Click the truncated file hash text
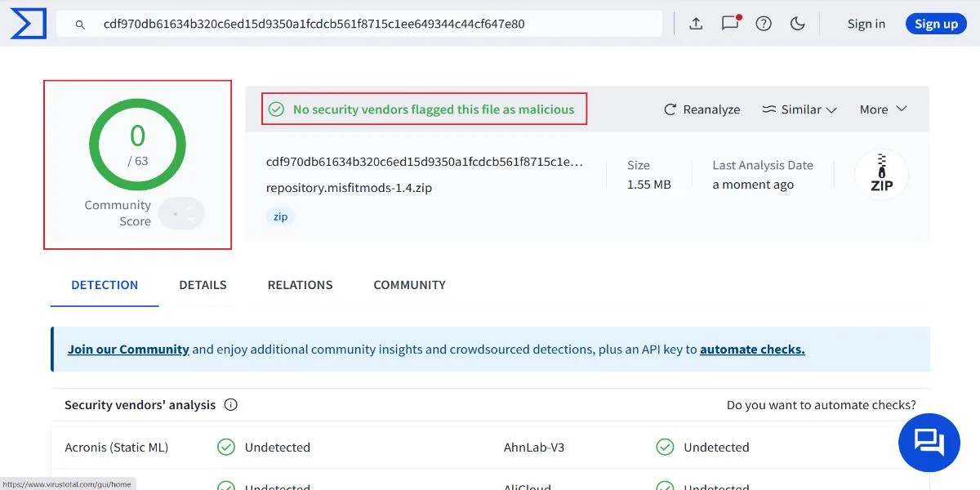The height and width of the screenshot is (490, 980). click(x=425, y=162)
